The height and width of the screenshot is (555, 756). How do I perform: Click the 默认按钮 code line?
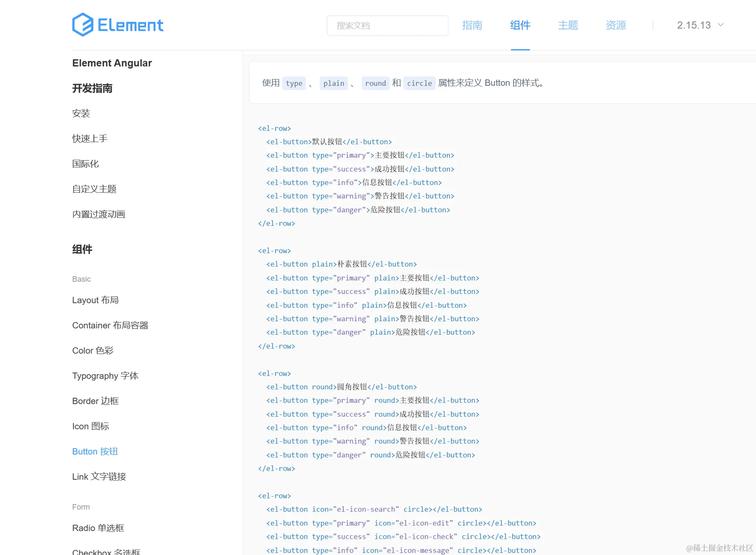point(329,142)
